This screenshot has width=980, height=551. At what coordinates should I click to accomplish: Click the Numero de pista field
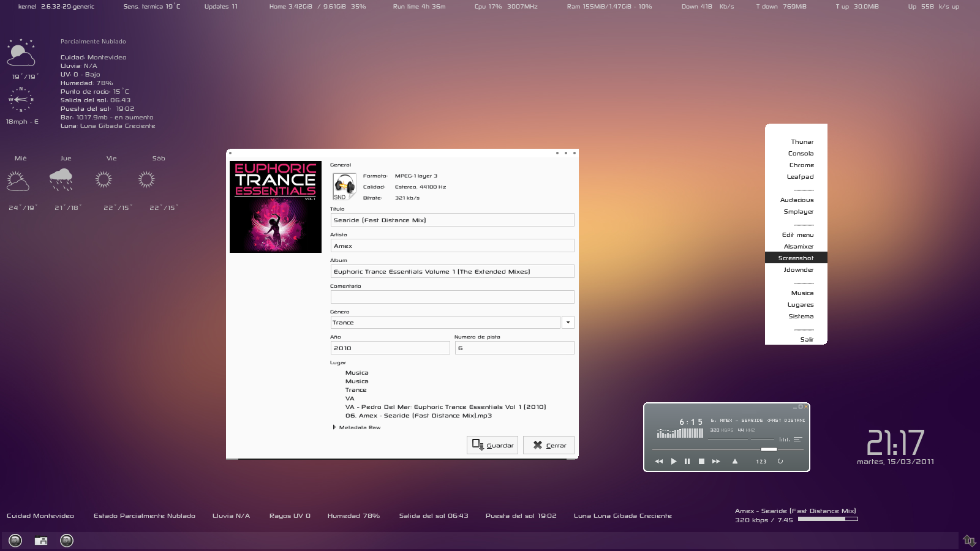pos(514,348)
